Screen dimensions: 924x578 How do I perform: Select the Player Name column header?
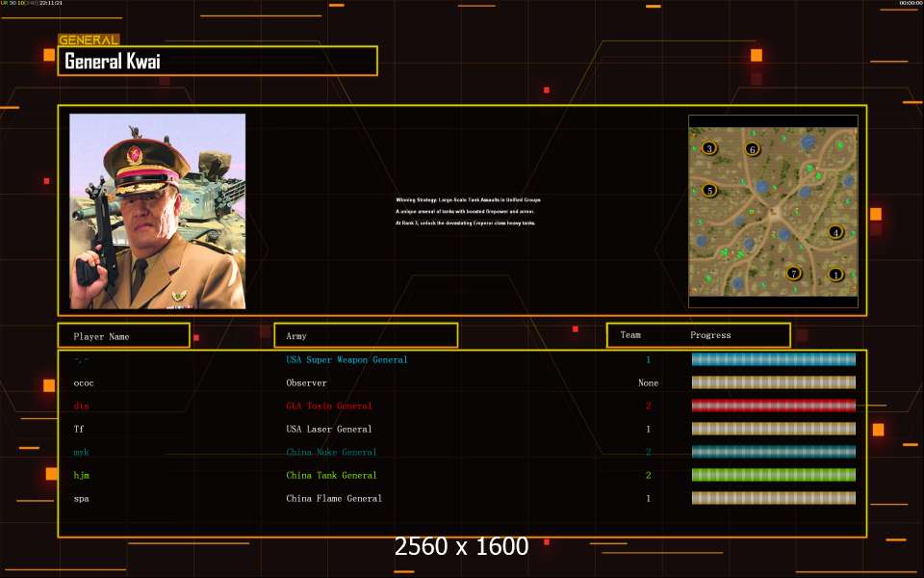(x=123, y=336)
